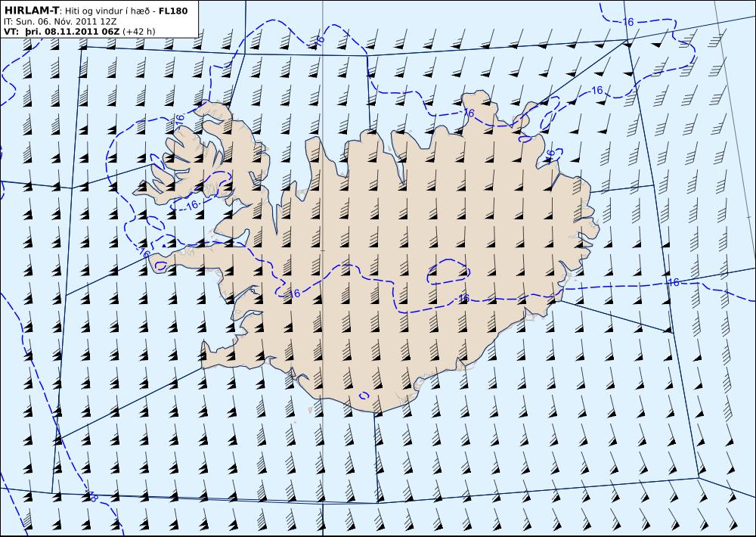Click the HIRLAM-T model name in the title box
The image size is (756, 537).
click(x=33, y=11)
